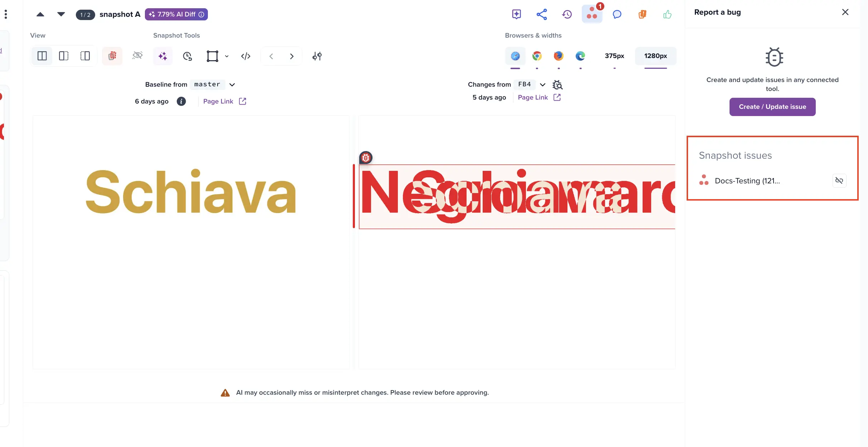Image resolution: width=868 pixels, height=447 pixels.
Task: Open snapshot history clock icon
Action: (x=567, y=14)
